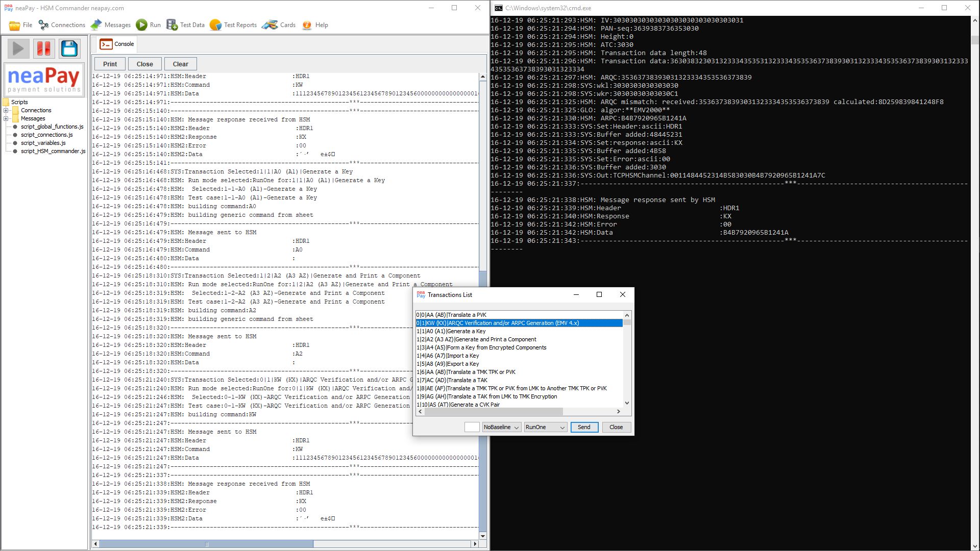Open the NoBaseline dropdown
Image resolution: width=980 pixels, height=551 pixels.
[501, 427]
